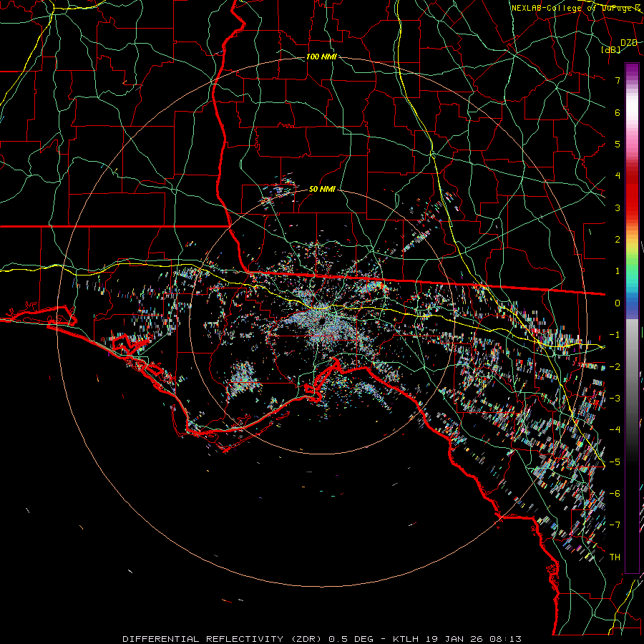Click the '-4' colorbar tick label

pos(615,430)
